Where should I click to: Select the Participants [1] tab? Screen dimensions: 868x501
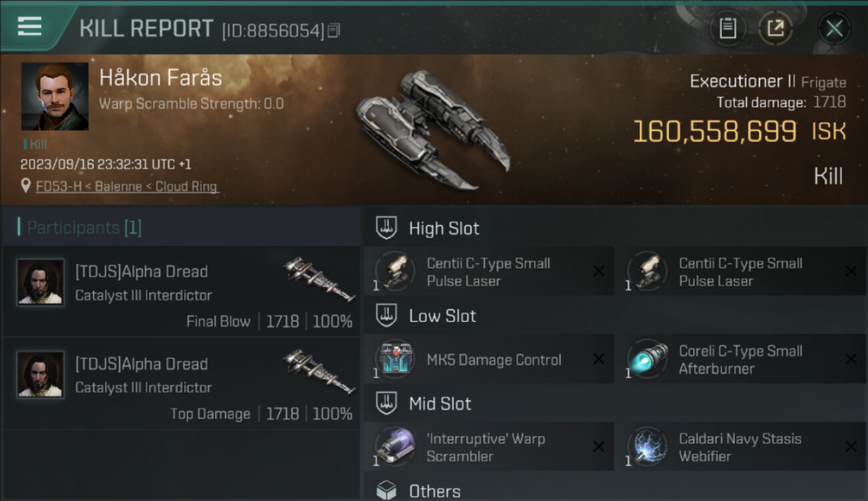pos(84,228)
